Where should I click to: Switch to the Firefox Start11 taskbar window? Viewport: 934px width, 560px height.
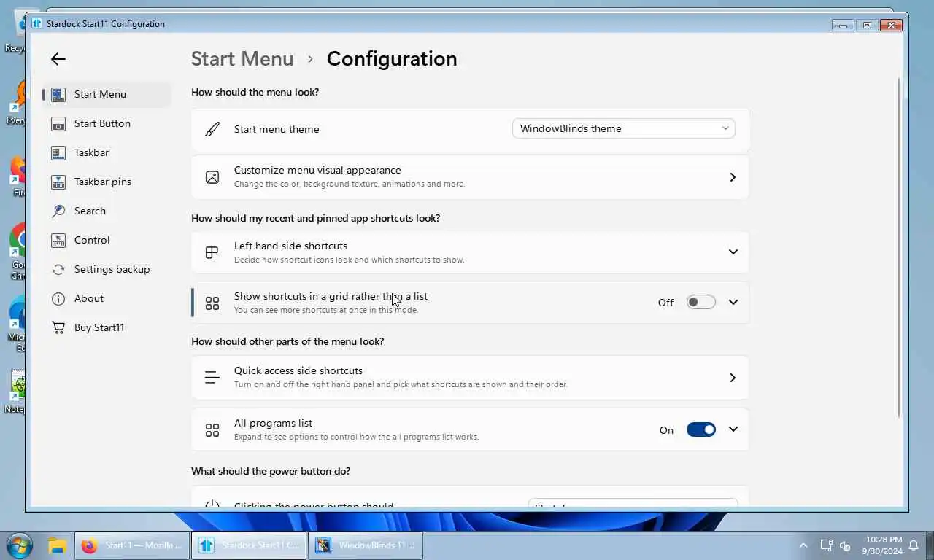pyautogui.click(x=131, y=545)
